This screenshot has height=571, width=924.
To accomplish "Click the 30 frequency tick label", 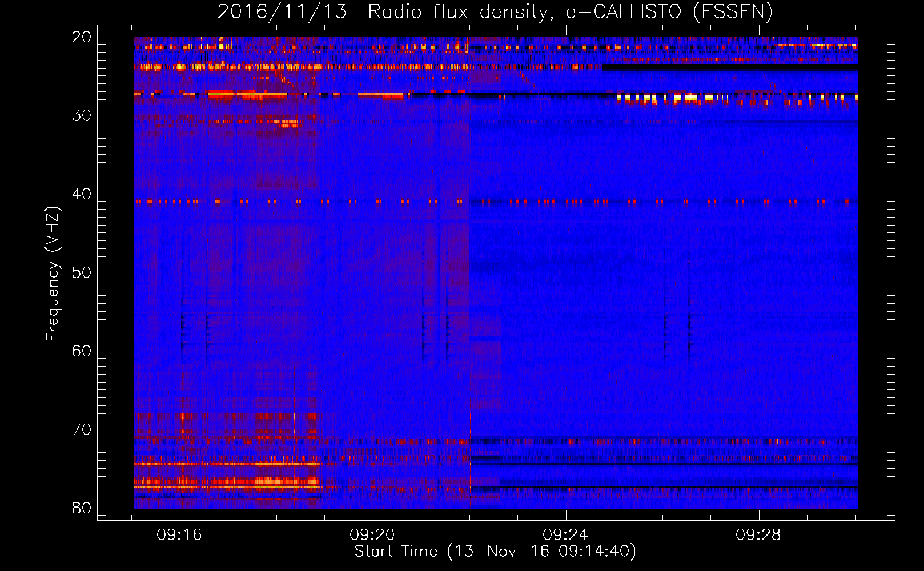I will [x=82, y=115].
